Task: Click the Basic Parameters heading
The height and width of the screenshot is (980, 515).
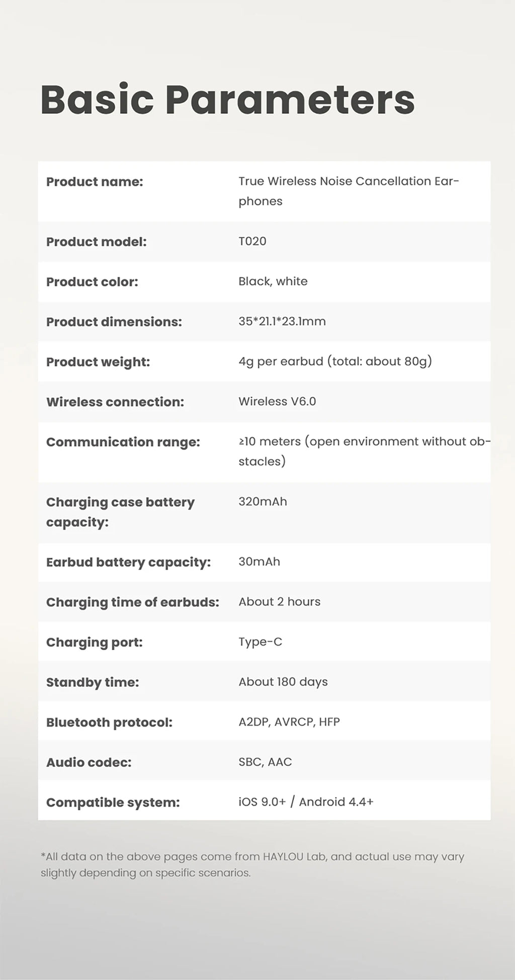Action: (x=228, y=100)
